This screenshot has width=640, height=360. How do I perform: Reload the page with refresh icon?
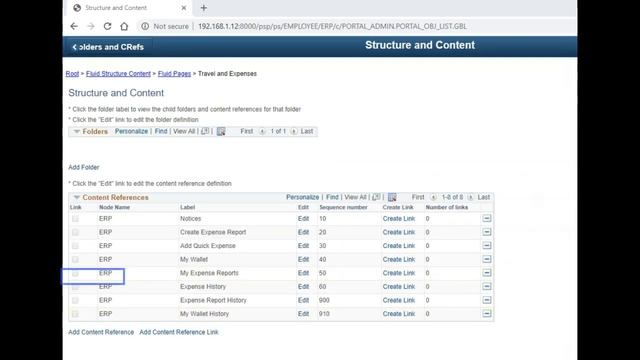click(107, 26)
